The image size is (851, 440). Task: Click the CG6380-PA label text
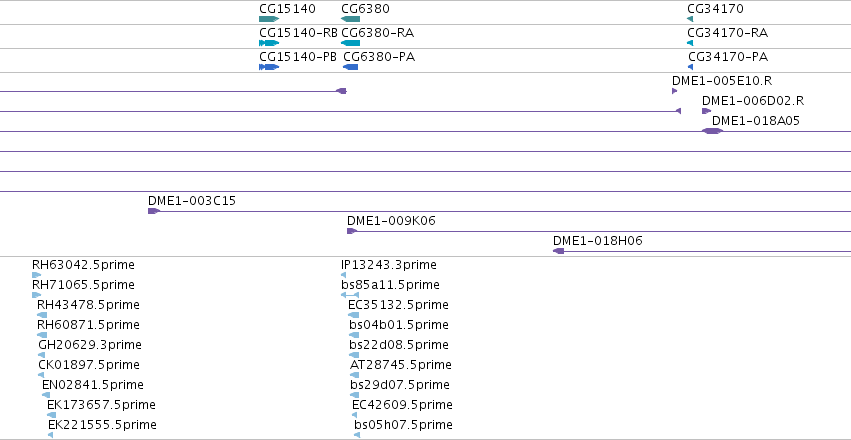379,56
